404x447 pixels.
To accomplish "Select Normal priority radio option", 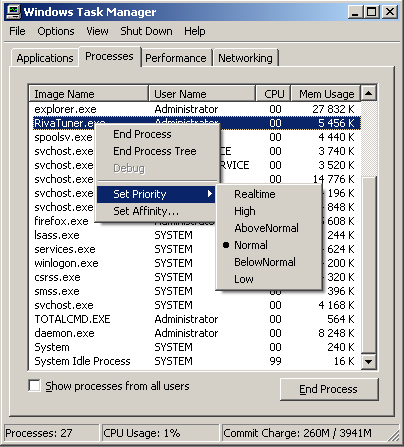I will point(251,245).
